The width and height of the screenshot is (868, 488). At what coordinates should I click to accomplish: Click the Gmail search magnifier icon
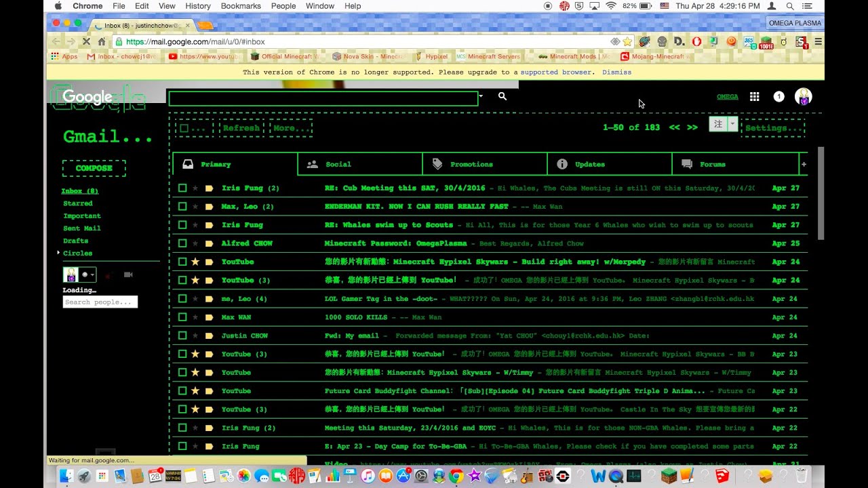[502, 96]
